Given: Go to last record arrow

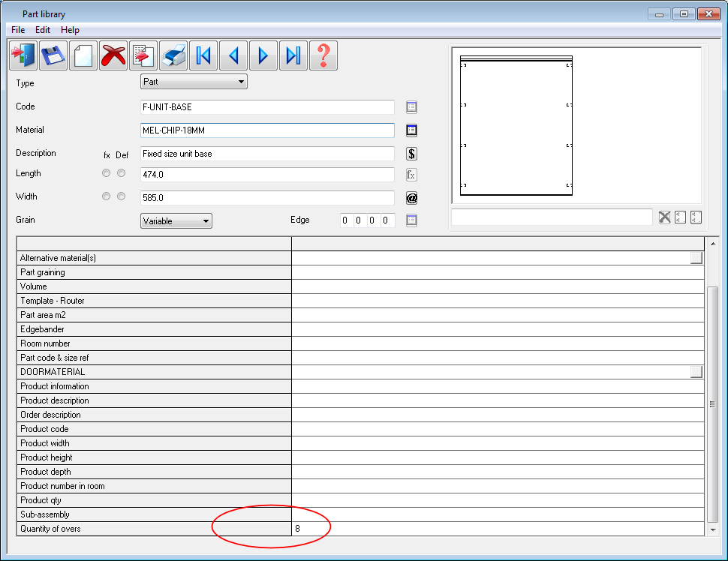Looking at the screenshot, I should pyautogui.click(x=293, y=55).
